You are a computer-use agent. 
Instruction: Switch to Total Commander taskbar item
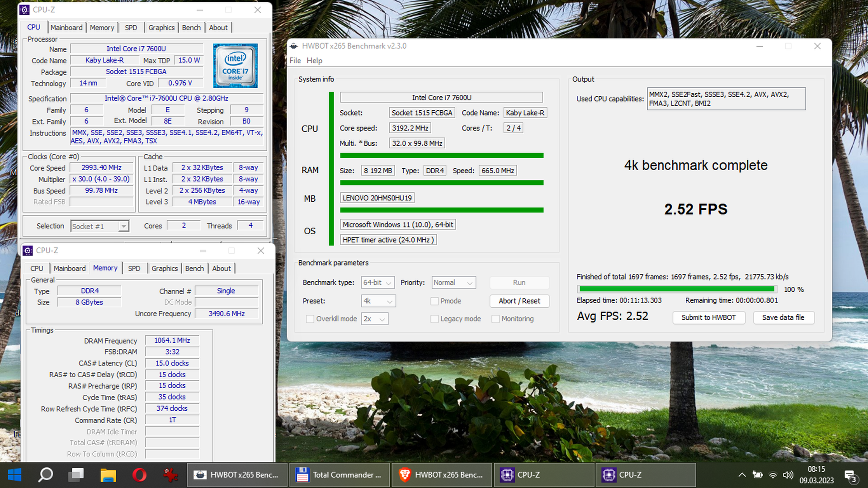point(339,475)
